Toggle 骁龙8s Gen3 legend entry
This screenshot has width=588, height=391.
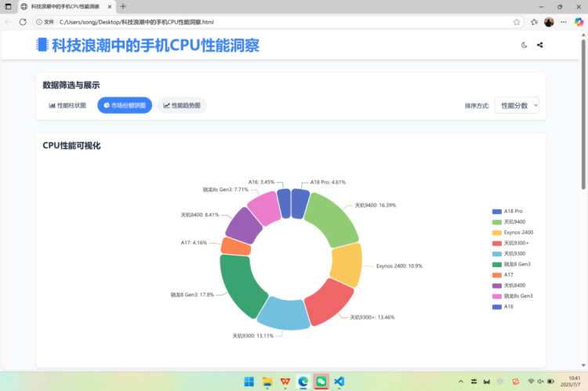(x=513, y=296)
